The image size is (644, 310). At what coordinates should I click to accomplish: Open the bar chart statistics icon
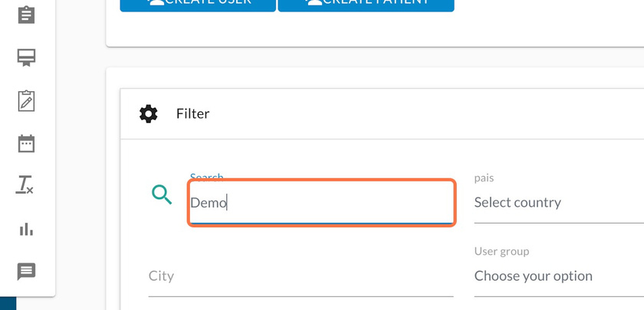tap(26, 229)
